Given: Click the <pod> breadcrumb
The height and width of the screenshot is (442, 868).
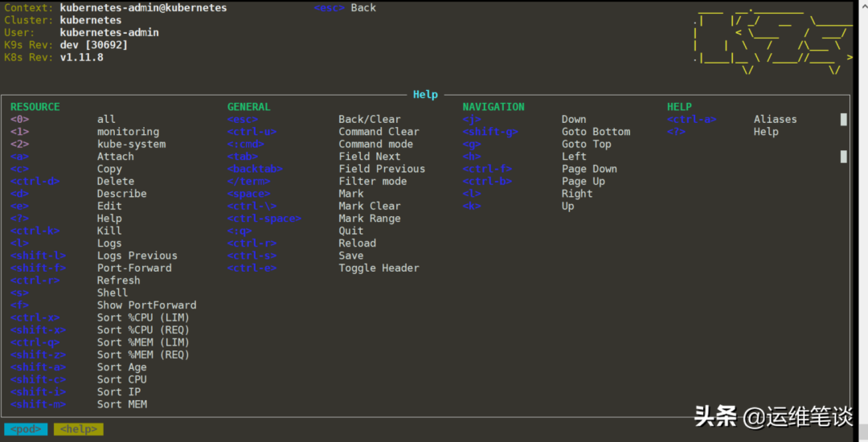Looking at the screenshot, I should (x=26, y=429).
